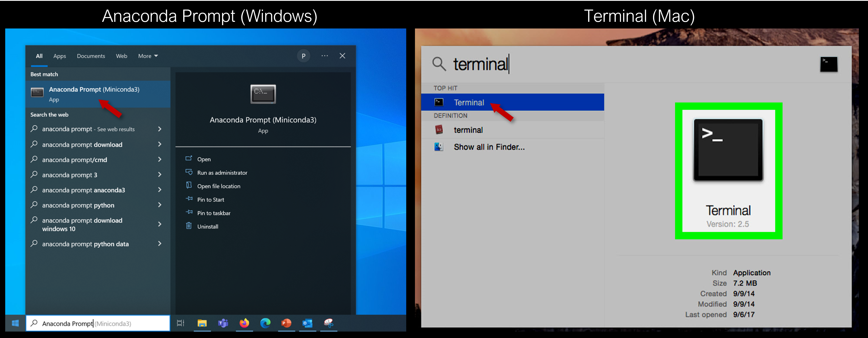Open File Explorer from the taskbar

[x=202, y=323]
